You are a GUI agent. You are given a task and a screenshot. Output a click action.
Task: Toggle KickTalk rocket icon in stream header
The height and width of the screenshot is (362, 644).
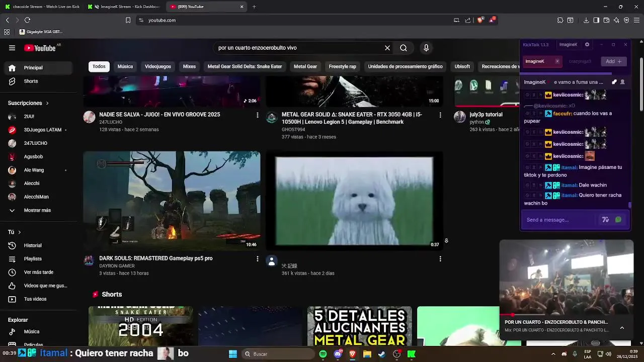[614, 82]
